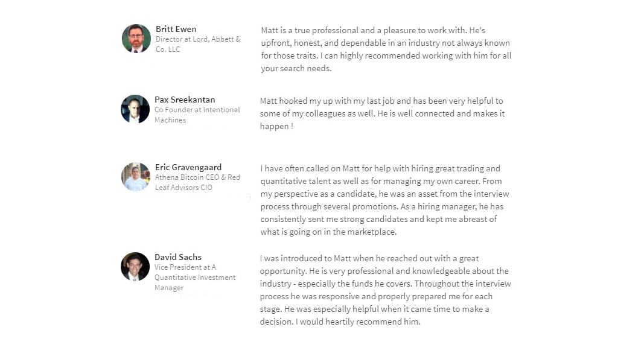Screen dimensions: 644x362
Task: Click 'Co Founder at Intentional Machines' subtitle
Action: tap(197, 115)
